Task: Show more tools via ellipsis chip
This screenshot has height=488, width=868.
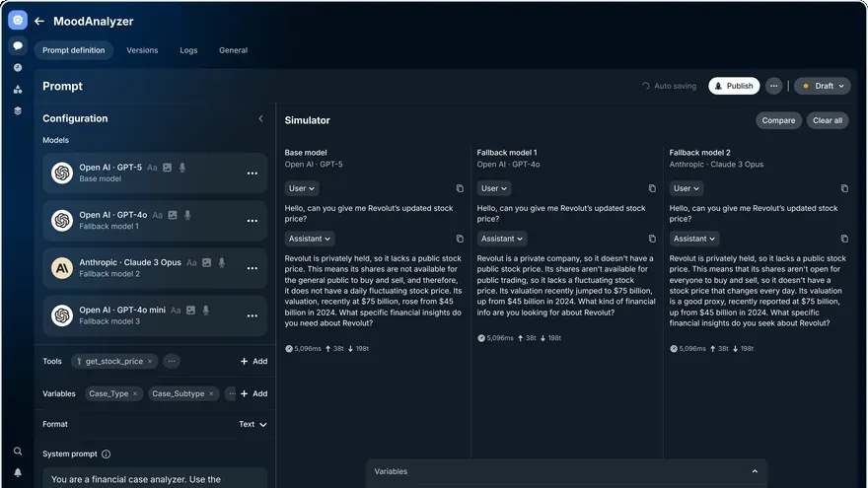Action: click(x=172, y=361)
